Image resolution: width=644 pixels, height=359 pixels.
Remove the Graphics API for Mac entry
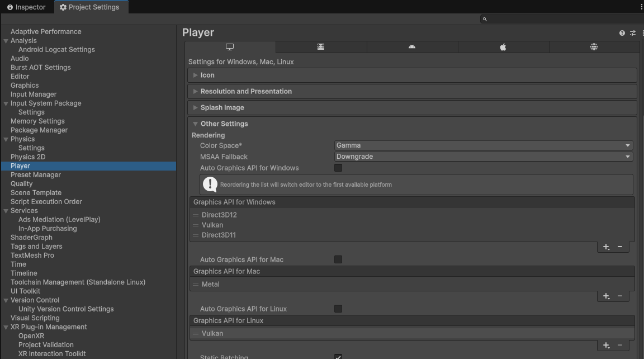[620, 296]
